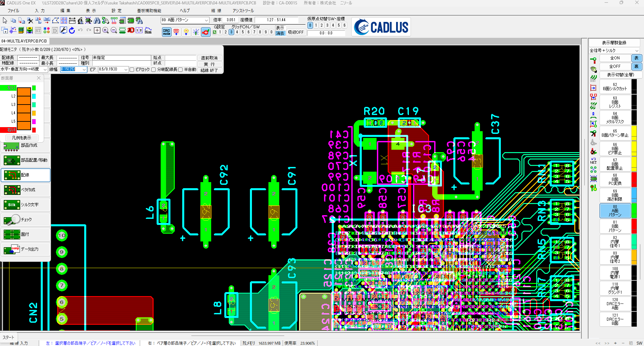
Task: Click the 全ON layer visibility button
Action: coord(615,58)
